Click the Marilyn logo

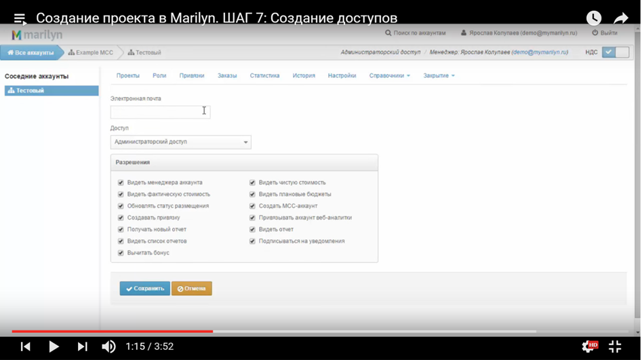[x=37, y=35]
